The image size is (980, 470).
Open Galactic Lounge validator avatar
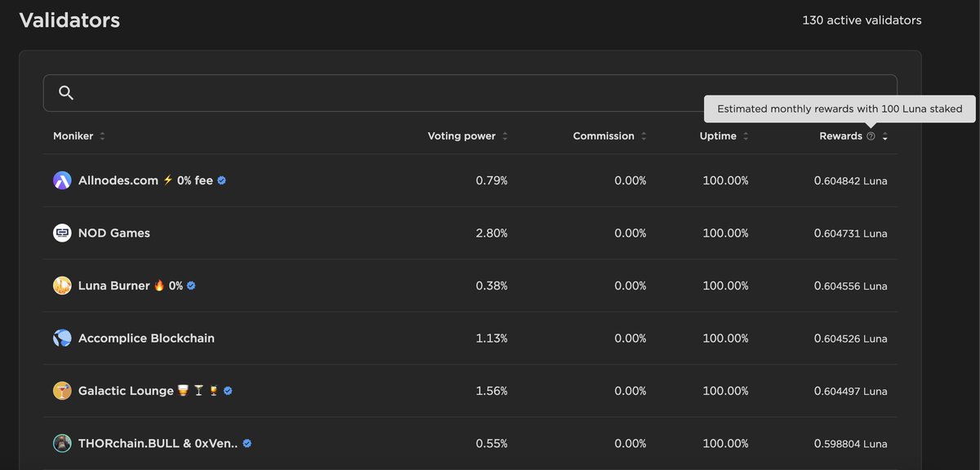(x=62, y=391)
